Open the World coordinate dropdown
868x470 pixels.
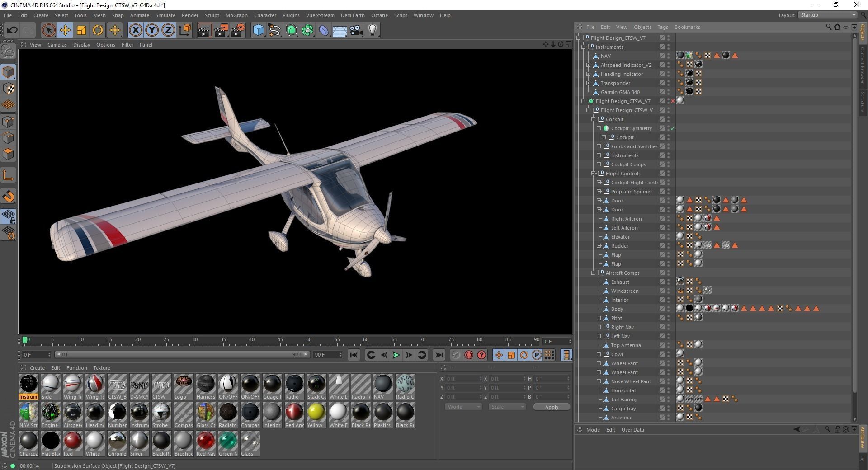(463, 407)
